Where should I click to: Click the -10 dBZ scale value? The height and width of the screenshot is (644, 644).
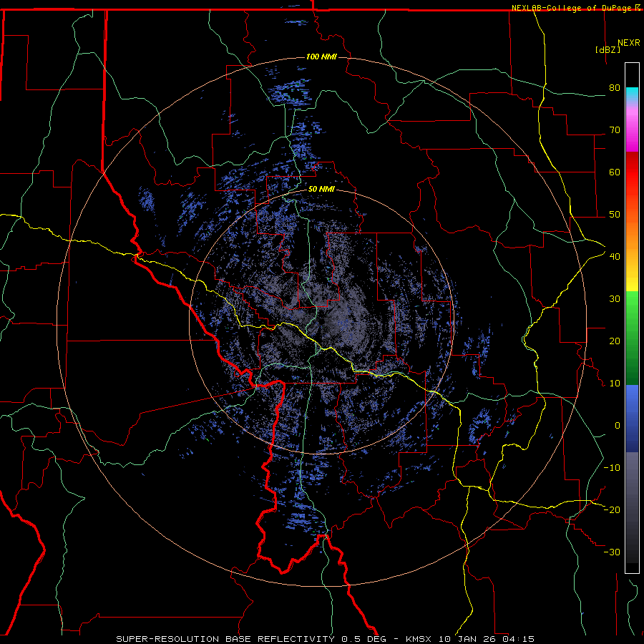(612, 468)
